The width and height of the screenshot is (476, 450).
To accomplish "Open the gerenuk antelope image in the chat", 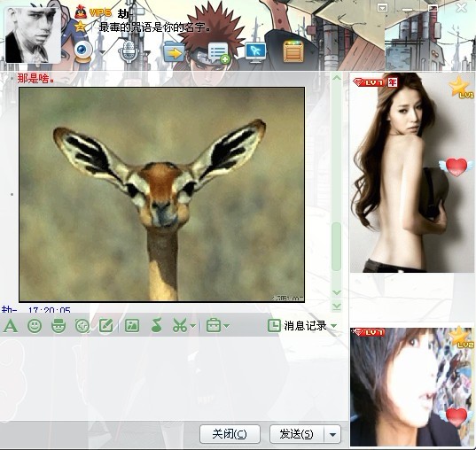I will tap(162, 195).
